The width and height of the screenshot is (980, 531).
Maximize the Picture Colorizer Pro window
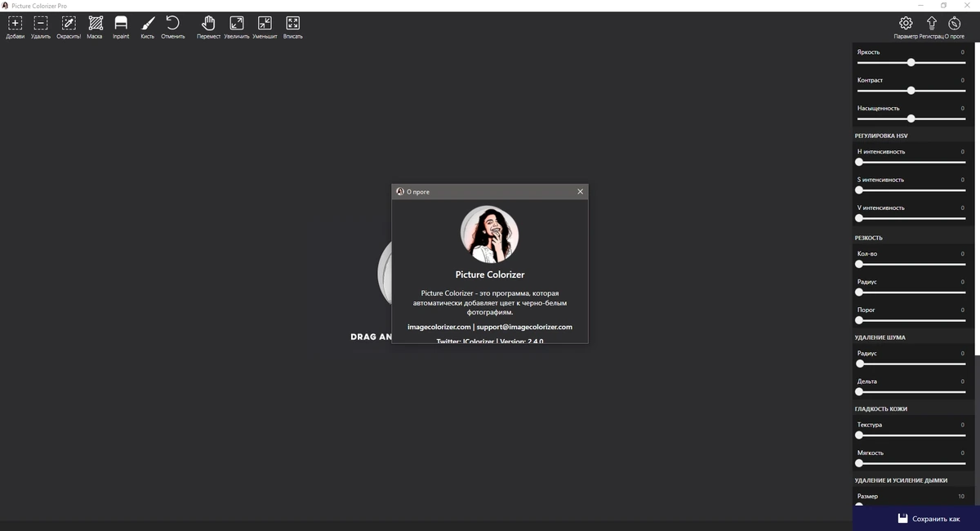(944, 5)
